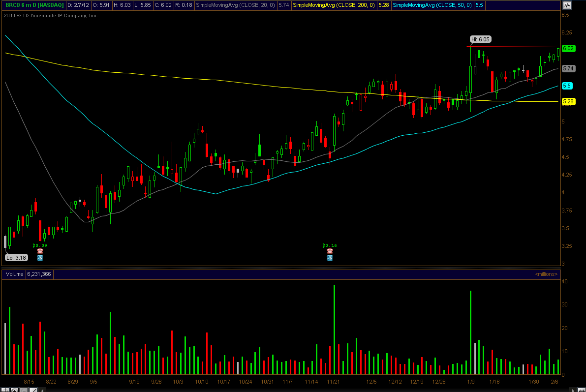This screenshot has width=586, height=392.
Task: Click the SimpleMovingAvg (CLOSE, 20, 0) label
Action: 236,5
